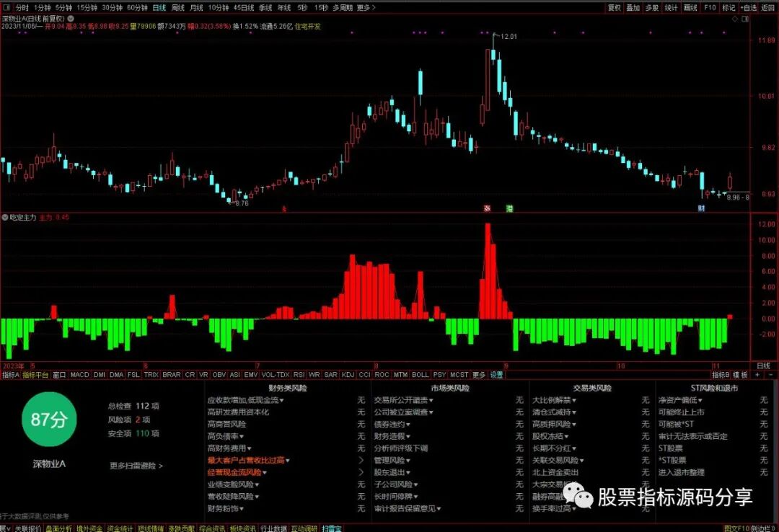Open 更多 indicators list in indicator bar
Viewport: 779px width, 532px height.
(478, 375)
